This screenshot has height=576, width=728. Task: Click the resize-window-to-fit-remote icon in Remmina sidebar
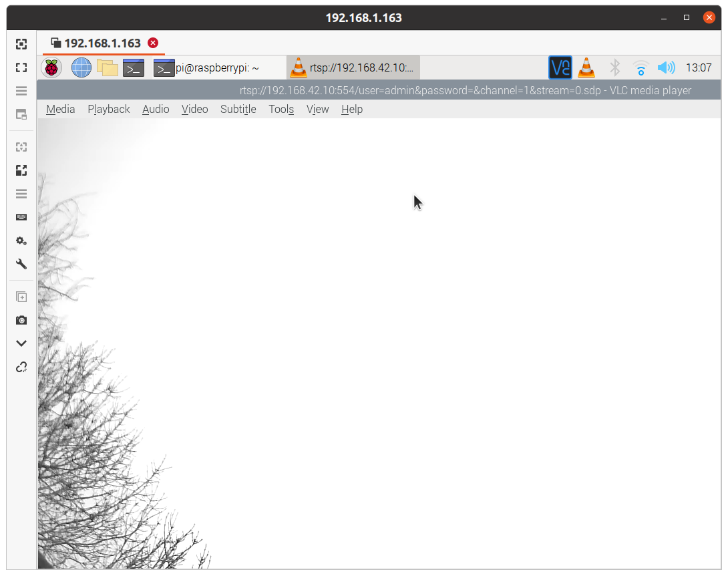pyautogui.click(x=21, y=44)
